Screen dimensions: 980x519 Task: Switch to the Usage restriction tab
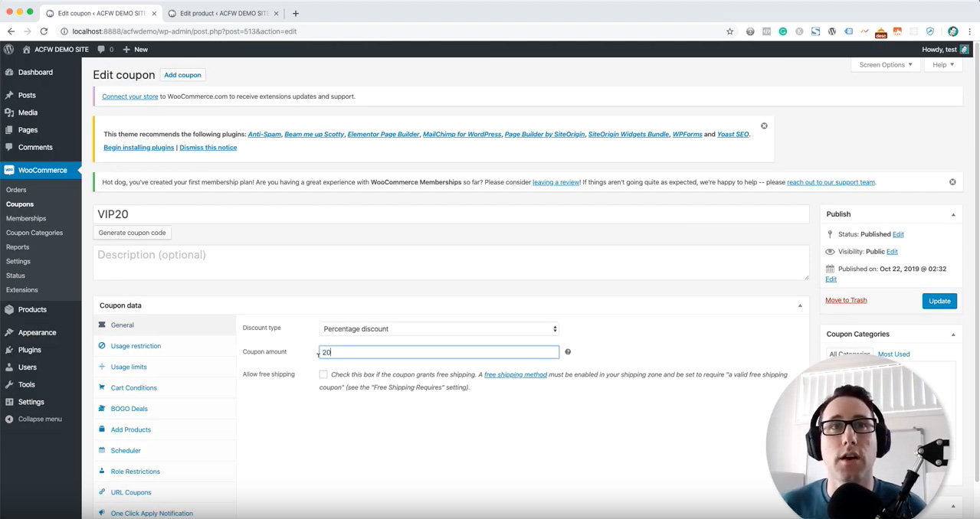click(x=136, y=346)
